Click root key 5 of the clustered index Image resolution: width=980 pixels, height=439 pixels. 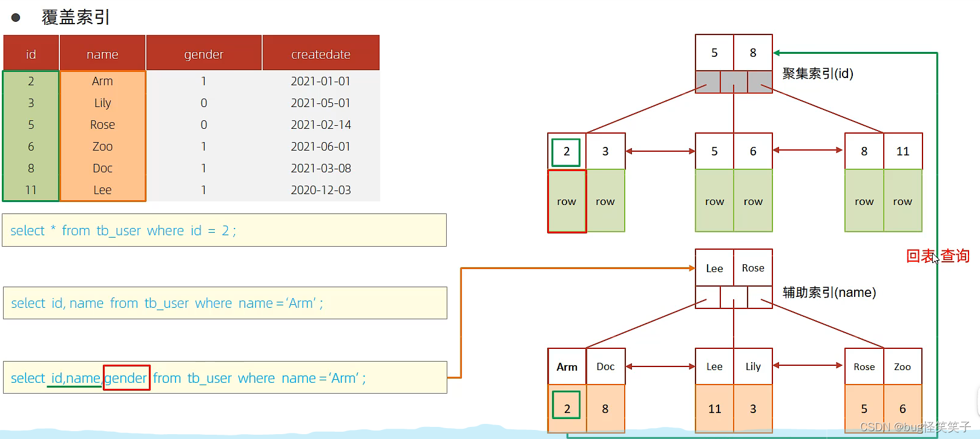point(714,53)
